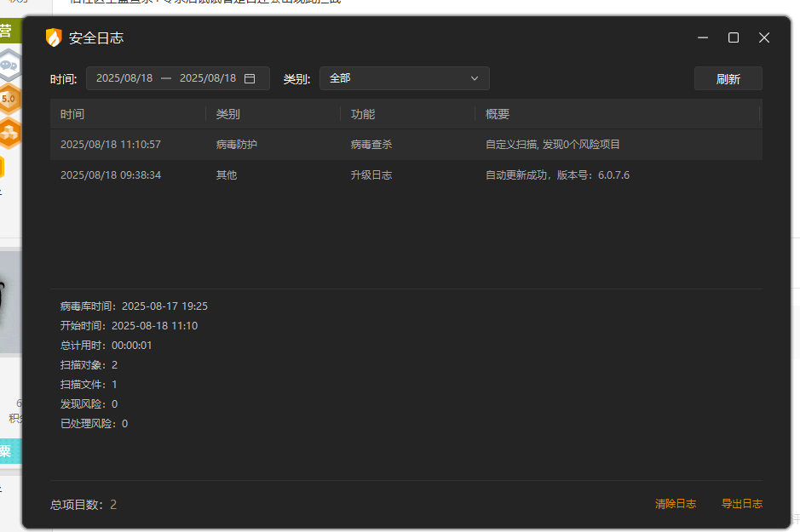Viewport: 800px width, 532px height.
Task: Select the 09:38:34 升级日志 log row
Action: point(406,175)
